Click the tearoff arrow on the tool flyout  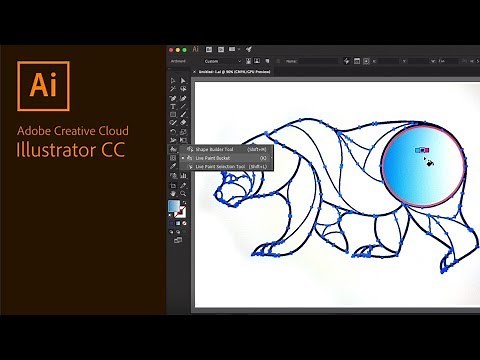pos(272,158)
